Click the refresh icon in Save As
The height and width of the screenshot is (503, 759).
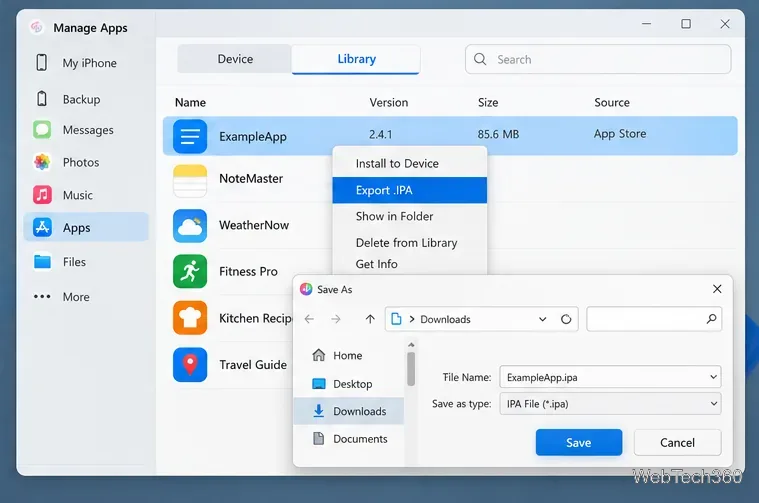(x=566, y=319)
